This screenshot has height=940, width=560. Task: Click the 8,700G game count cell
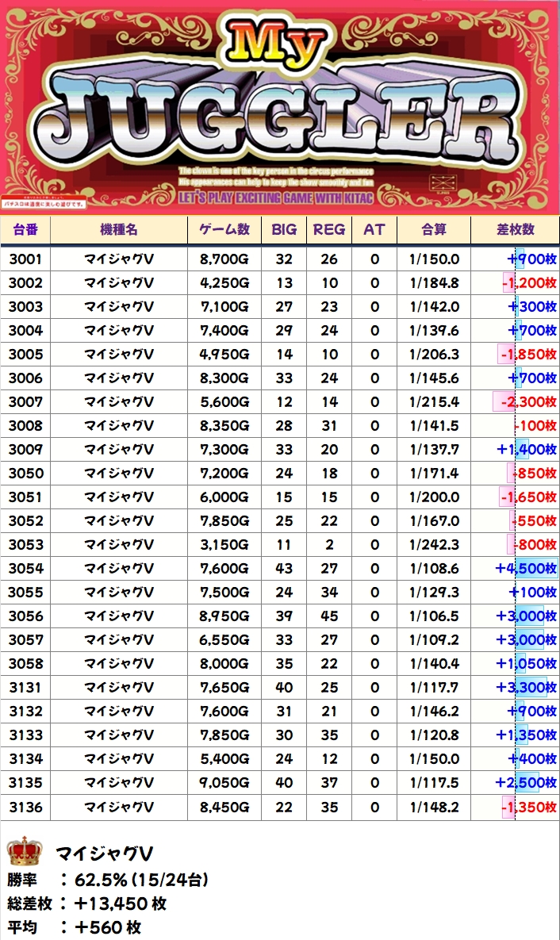click(x=224, y=259)
